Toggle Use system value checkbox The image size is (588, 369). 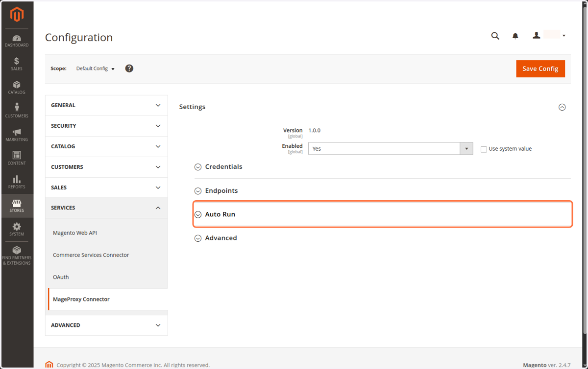484,149
